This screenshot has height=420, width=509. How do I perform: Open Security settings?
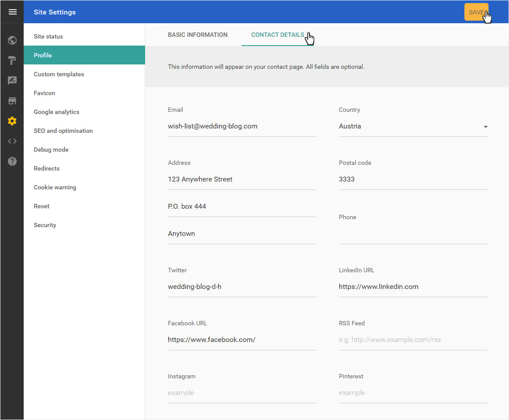pos(84,224)
